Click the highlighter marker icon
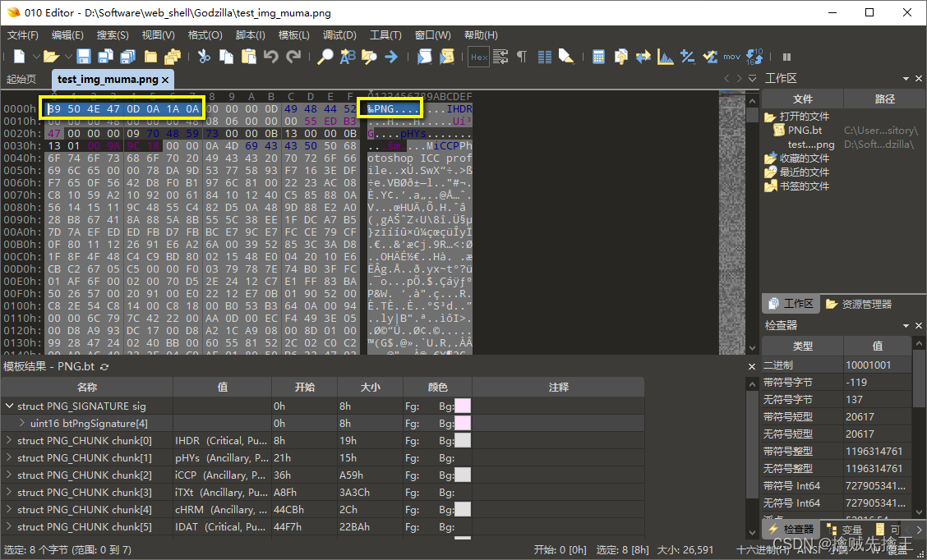Image resolution: width=927 pixels, height=560 pixels. point(566,57)
